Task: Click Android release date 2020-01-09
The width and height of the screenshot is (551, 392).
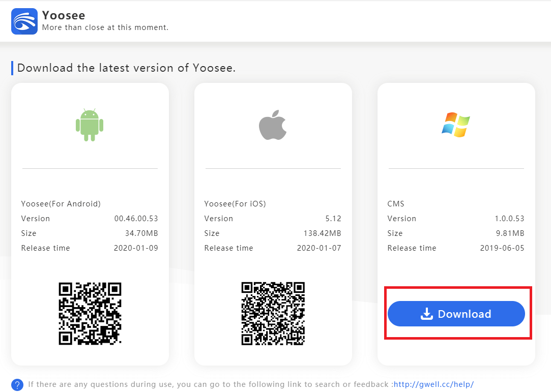Action: coord(136,248)
